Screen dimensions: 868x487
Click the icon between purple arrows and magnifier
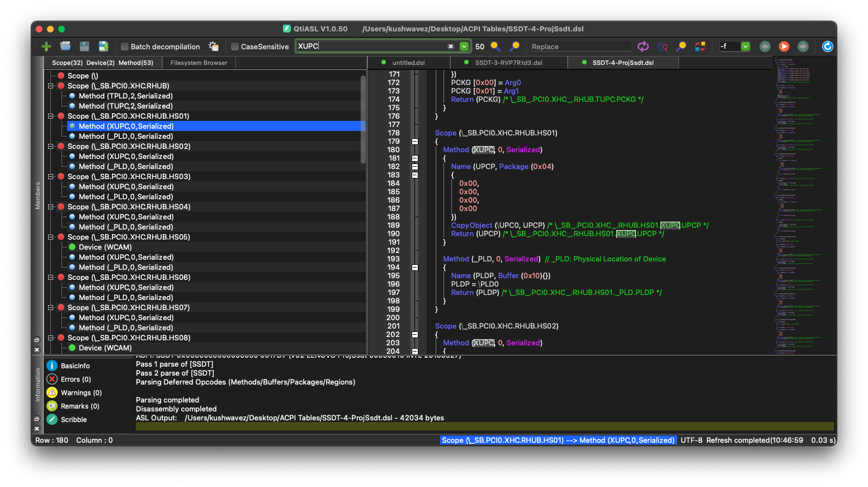(662, 46)
